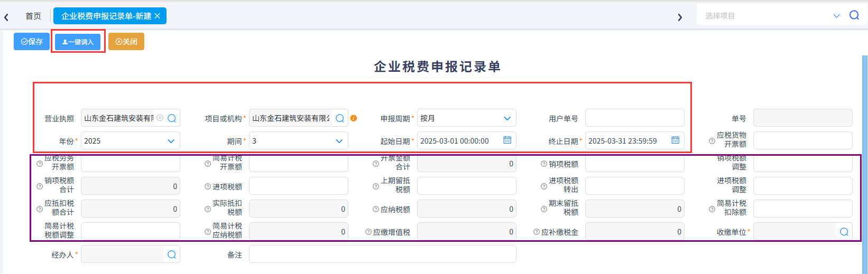868x274 pixels.
Task: Click the help icon beside 应纳税额
Action: [x=376, y=209]
